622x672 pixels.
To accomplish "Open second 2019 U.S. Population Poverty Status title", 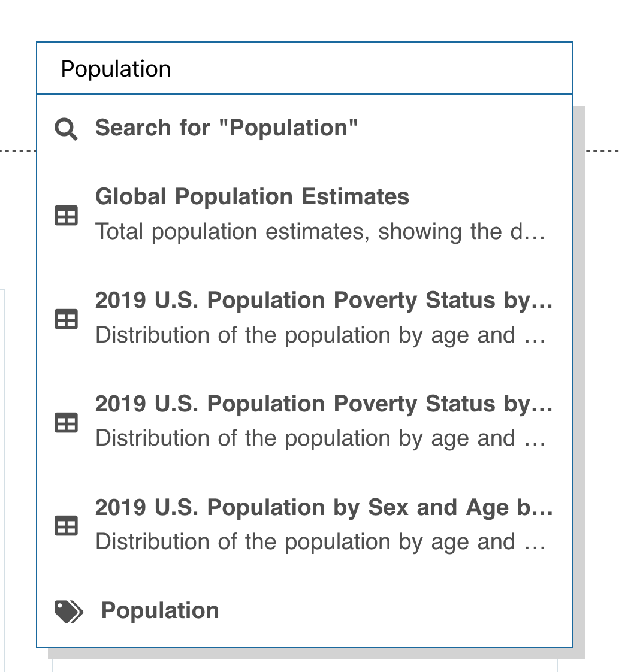I will tap(324, 404).
